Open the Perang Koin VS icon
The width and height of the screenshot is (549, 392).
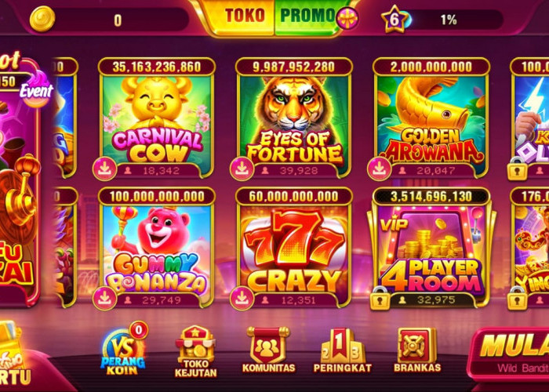pyautogui.click(x=123, y=350)
